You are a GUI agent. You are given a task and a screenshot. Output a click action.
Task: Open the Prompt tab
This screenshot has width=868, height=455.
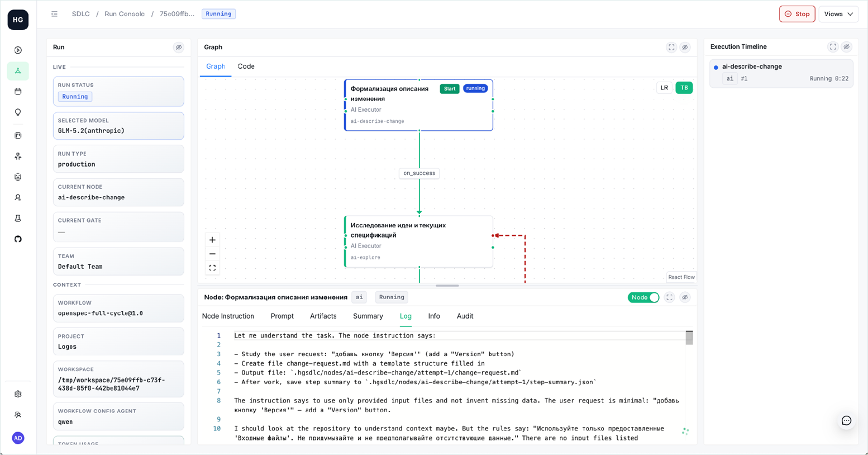(x=282, y=316)
